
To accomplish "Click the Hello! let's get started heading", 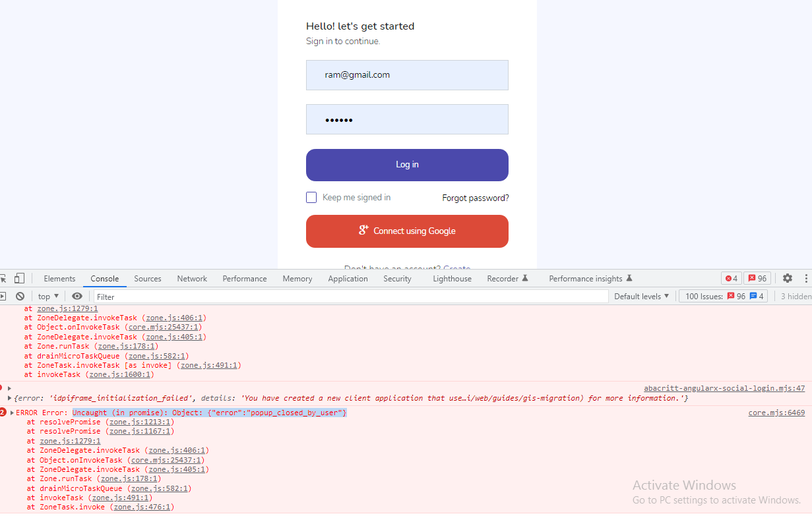I will tap(360, 26).
